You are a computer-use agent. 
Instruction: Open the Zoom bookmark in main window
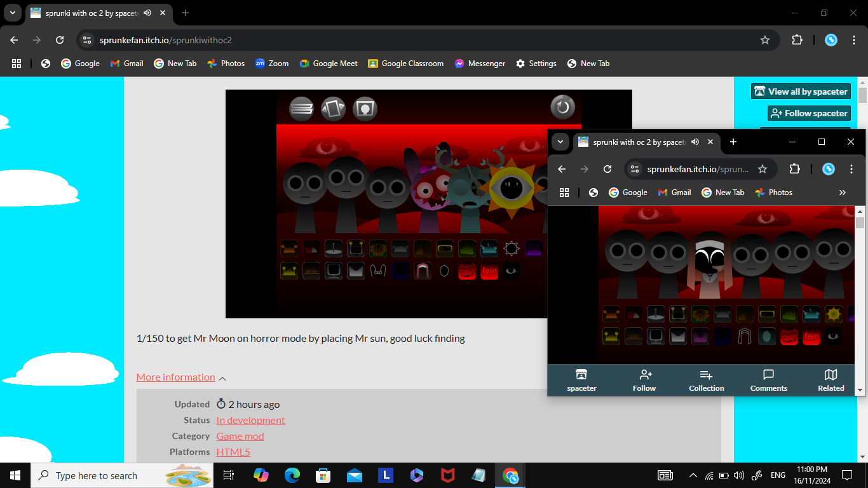click(271, 64)
